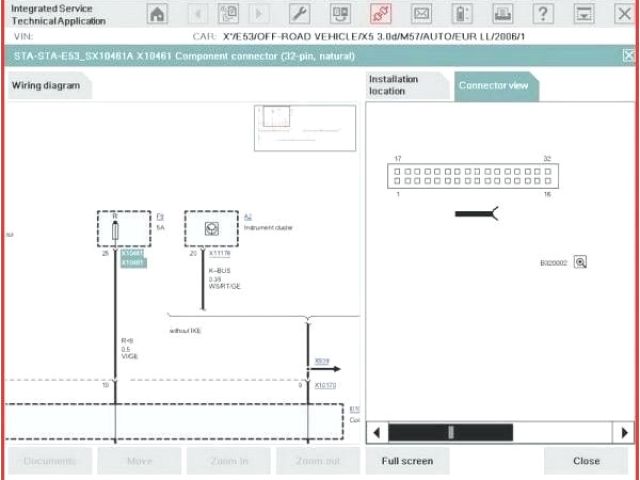Click the X18170 connector link
The width and height of the screenshot is (640, 480).
point(326,384)
